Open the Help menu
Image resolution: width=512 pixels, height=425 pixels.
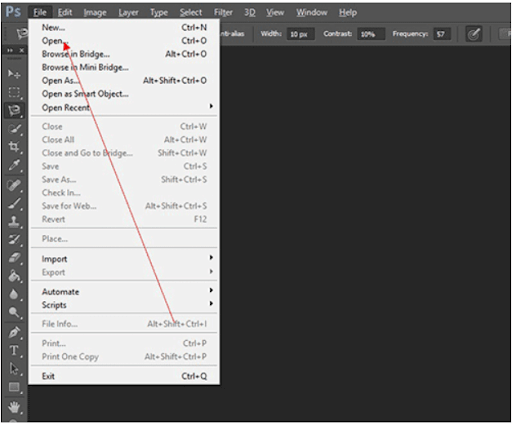pyautogui.click(x=348, y=13)
